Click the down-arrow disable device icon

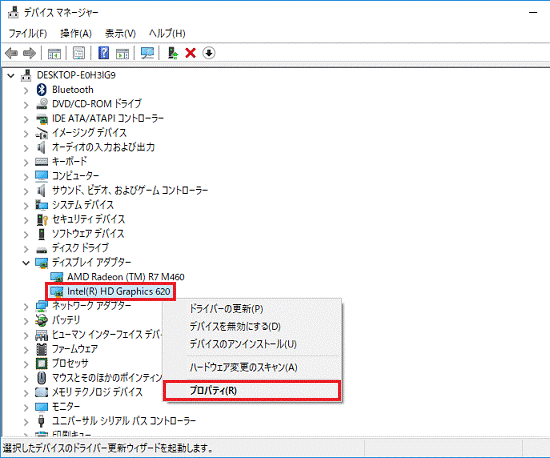[x=209, y=53]
